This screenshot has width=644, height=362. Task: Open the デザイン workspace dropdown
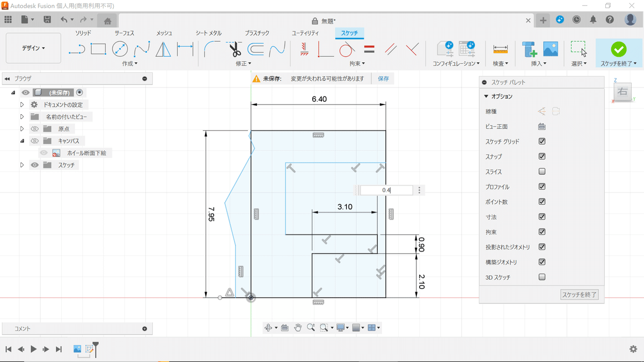(x=34, y=48)
